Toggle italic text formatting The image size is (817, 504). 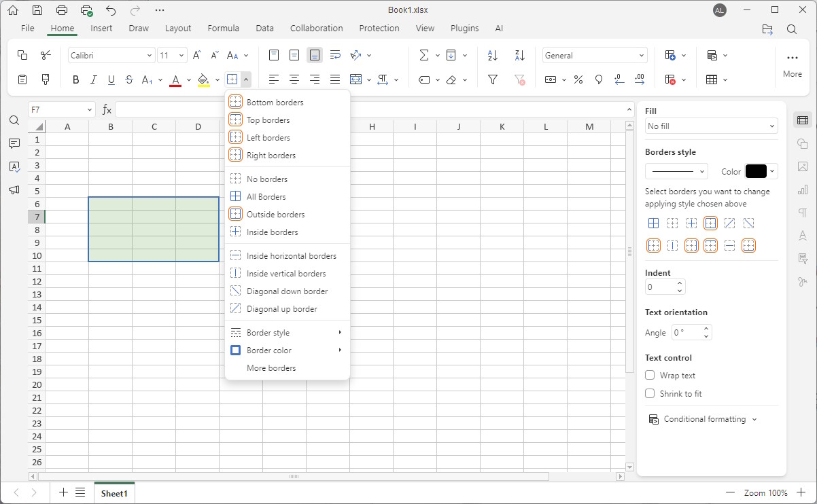pos(94,80)
